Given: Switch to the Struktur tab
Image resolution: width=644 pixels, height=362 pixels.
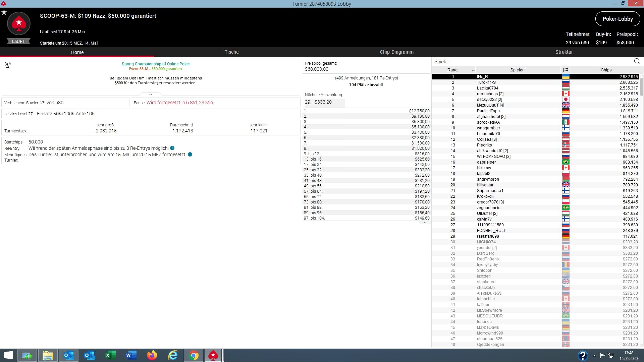Looking at the screenshot, I should [x=564, y=52].
